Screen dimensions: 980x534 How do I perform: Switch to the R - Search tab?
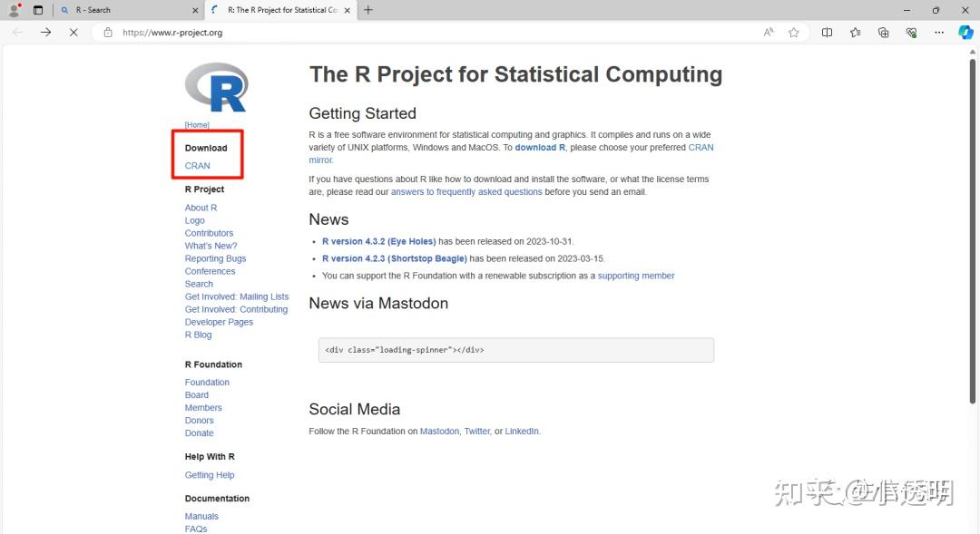pyautogui.click(x=127, y=10)
